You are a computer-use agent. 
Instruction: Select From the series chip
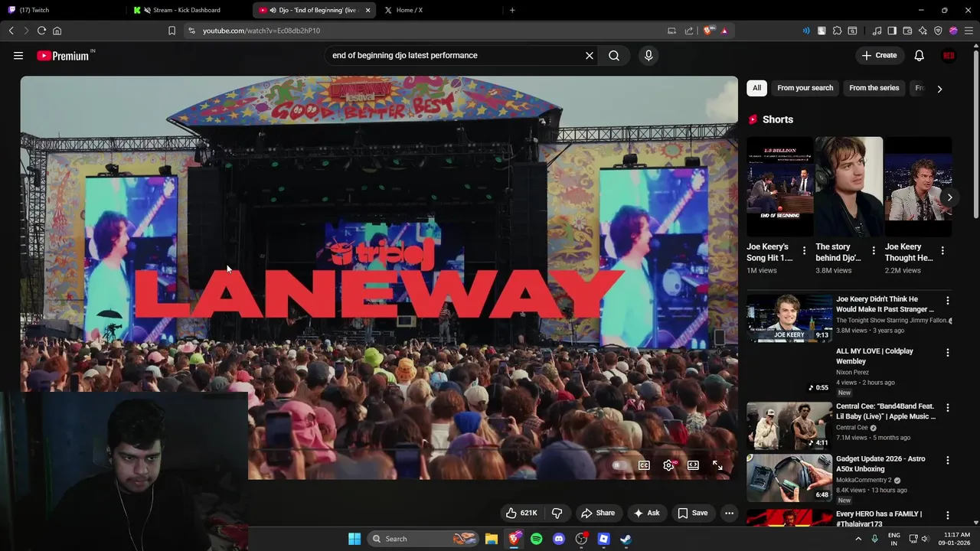click(x=874, y=88)
